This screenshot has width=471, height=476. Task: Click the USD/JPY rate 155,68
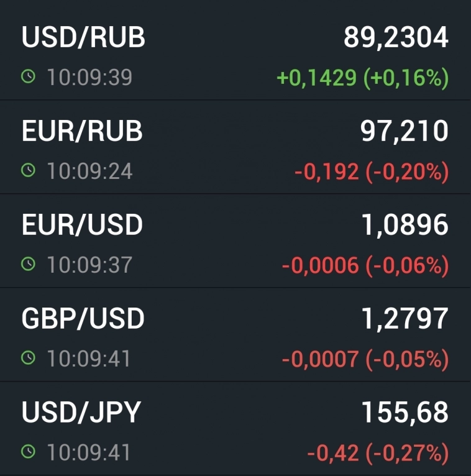pos(405,413)
